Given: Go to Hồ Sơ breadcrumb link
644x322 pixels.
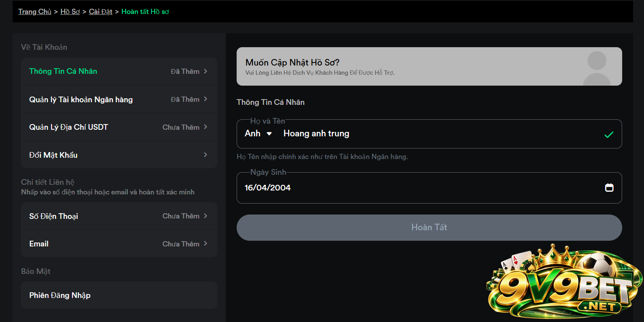Looking at the screenshot, I should (x=70, y=12).
